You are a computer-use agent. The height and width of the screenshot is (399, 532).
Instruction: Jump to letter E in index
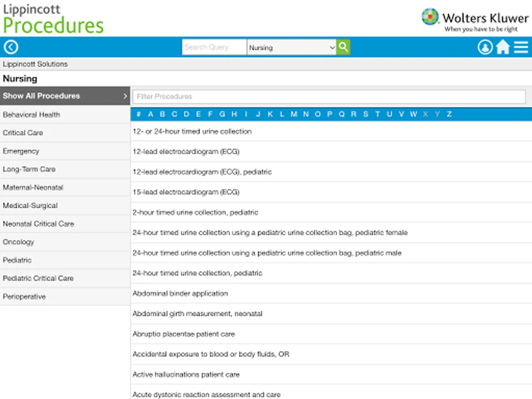point(198,114)
